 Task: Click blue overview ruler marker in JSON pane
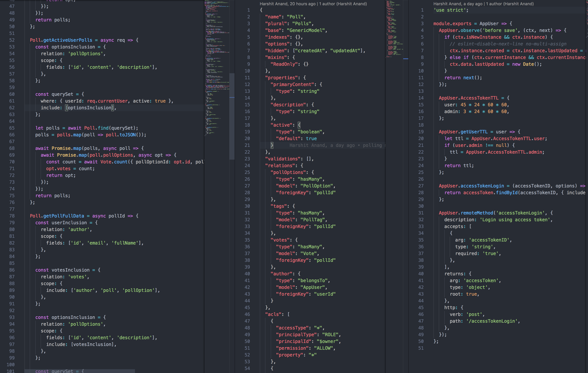406,59
